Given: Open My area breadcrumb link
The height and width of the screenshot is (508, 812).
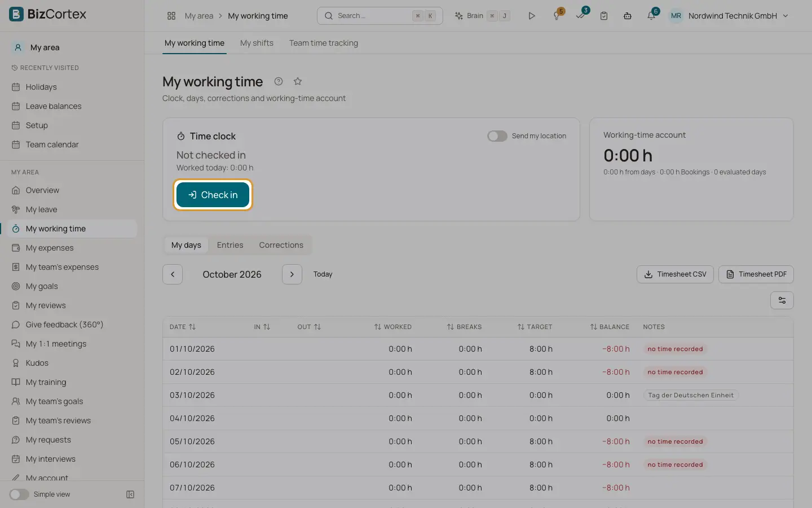Looking at the screenshot, I should 199,16.
